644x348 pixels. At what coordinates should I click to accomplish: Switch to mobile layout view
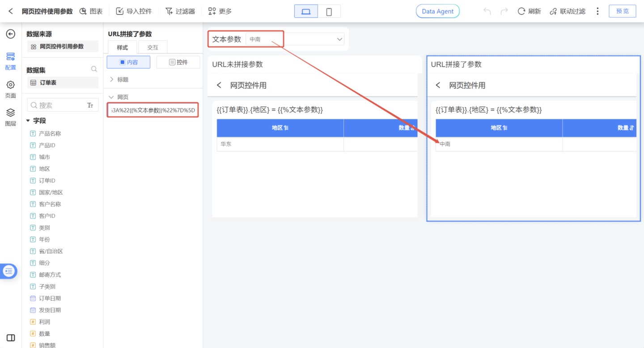[329, 12]
